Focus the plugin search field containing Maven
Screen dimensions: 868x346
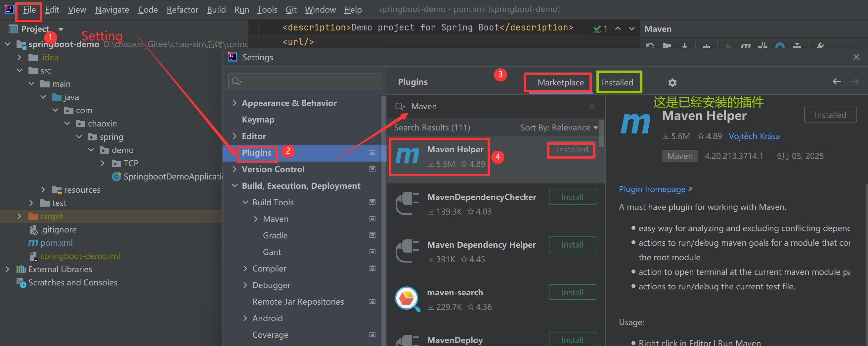click(x=495, y=107)
